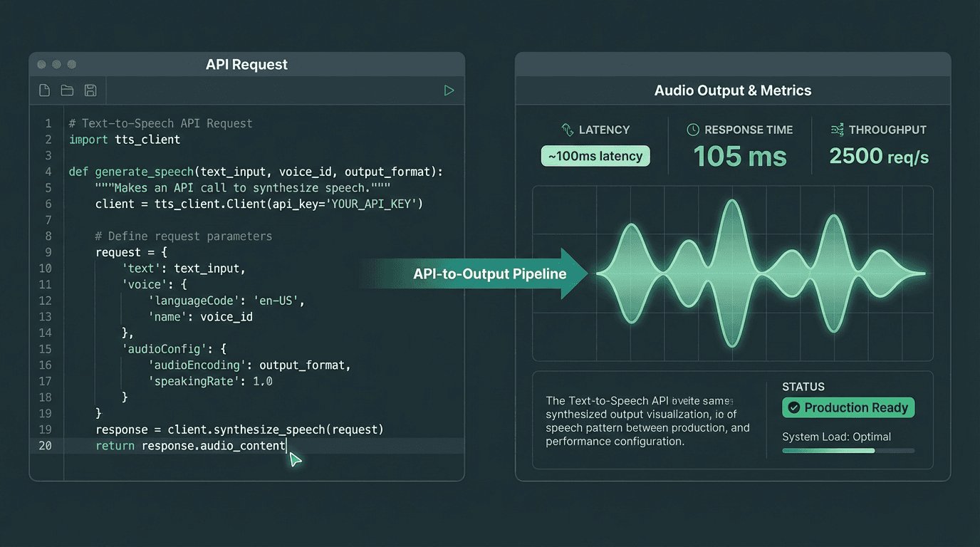Click the THROUGHPUT label
This screenshot has width=980, height=547.
[x=887, y=130]
